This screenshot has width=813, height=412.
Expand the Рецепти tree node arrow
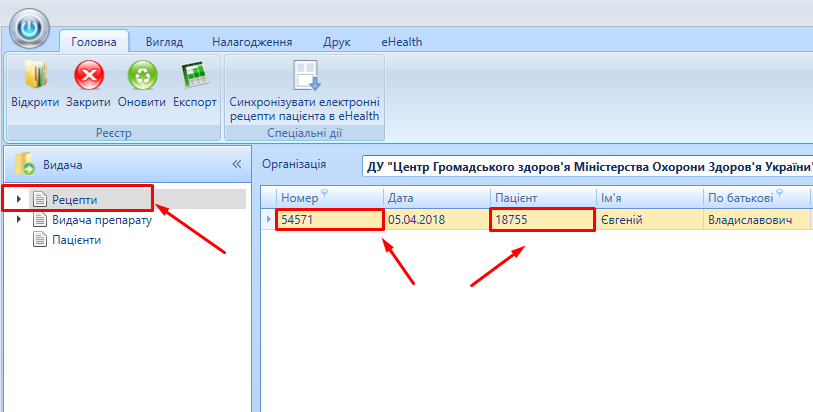[x=19, y=199]
